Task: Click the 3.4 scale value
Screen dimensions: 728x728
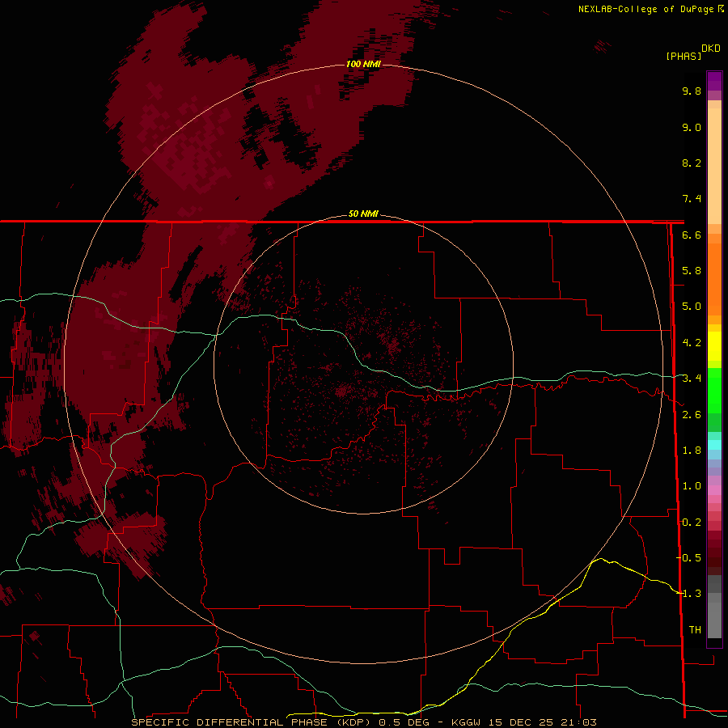Action: pyautogui.click(x=692, y=379)
